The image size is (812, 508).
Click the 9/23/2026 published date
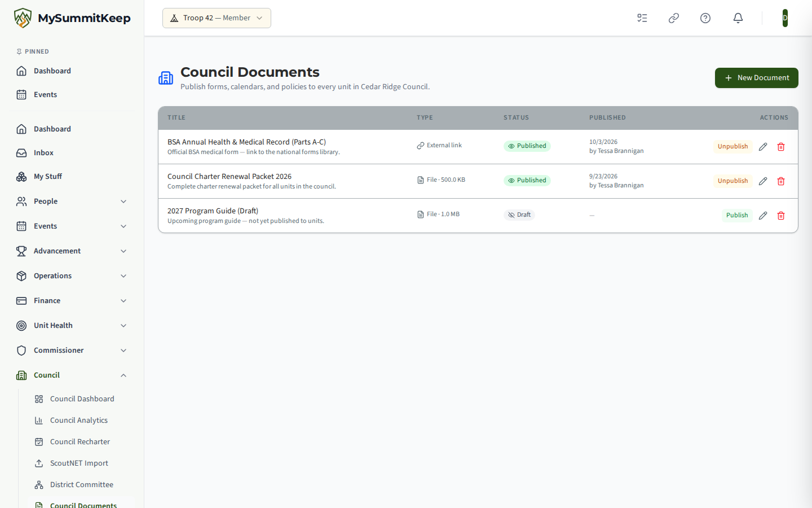click(x=603, y=177)
